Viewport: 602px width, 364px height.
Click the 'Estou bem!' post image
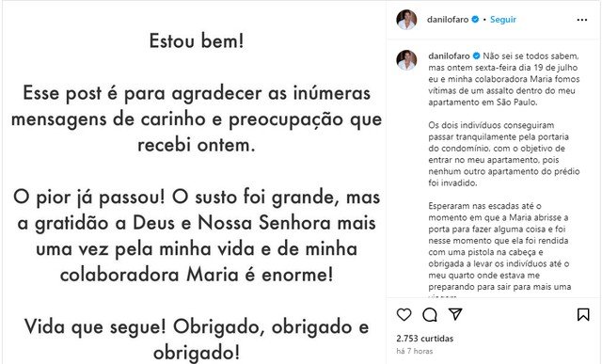pyautogui.click(x=196, y=182)
